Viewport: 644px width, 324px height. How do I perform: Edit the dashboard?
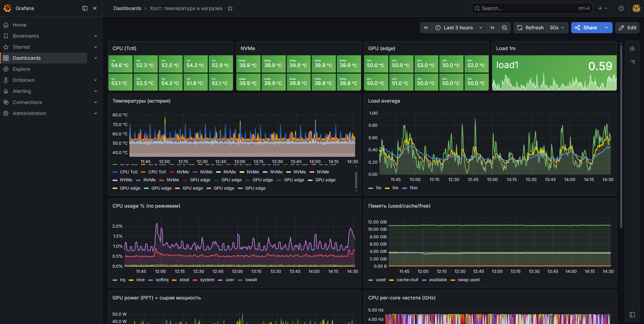(627, 28)
